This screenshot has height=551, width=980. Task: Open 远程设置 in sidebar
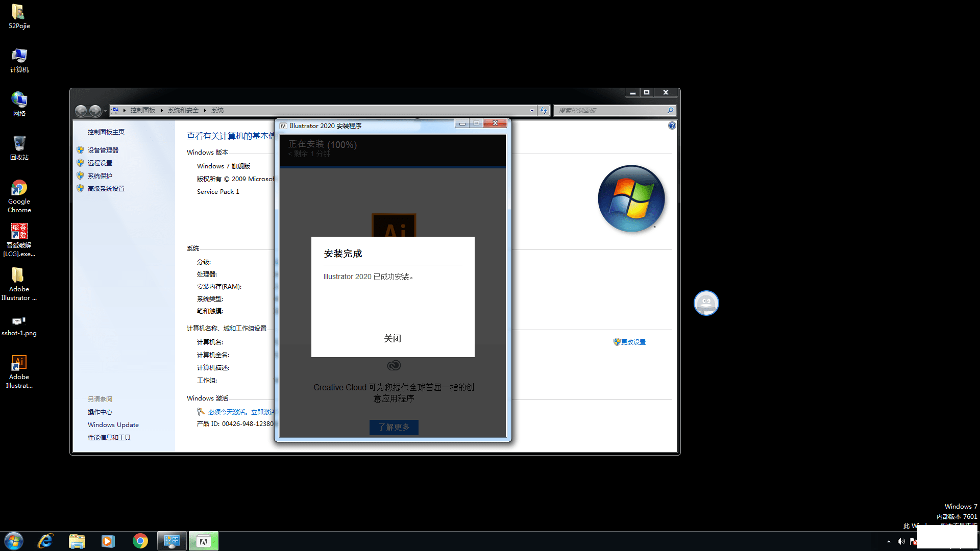pyautogui.click(x=100, y=163)
